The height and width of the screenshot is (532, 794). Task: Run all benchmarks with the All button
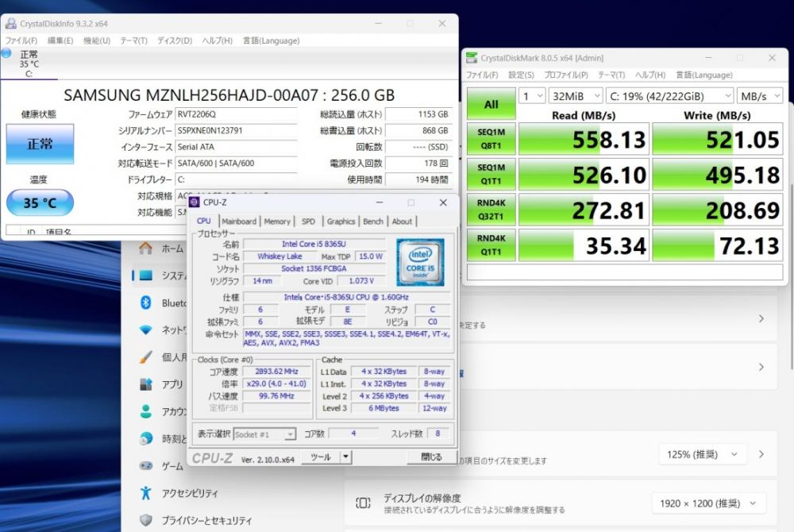[491, 104]
